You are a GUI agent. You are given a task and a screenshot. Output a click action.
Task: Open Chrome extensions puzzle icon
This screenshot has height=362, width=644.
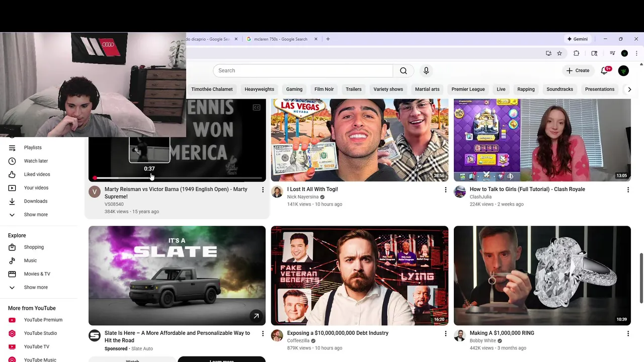pyautogui.click(x=577, y=53)
